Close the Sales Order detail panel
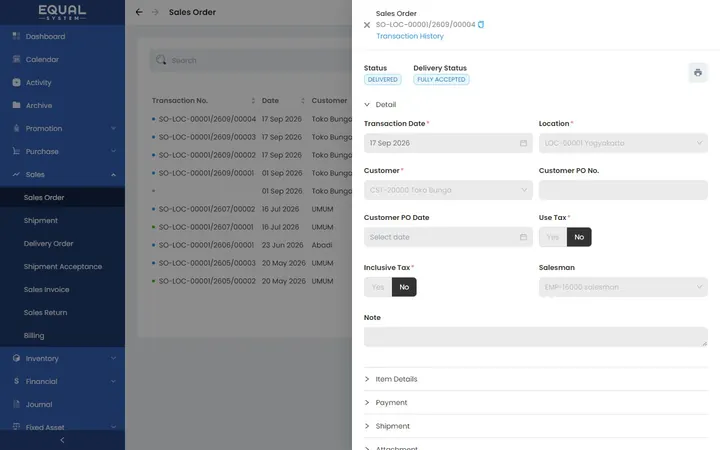This screenshot has height=450, width=720. coord(367,25)
